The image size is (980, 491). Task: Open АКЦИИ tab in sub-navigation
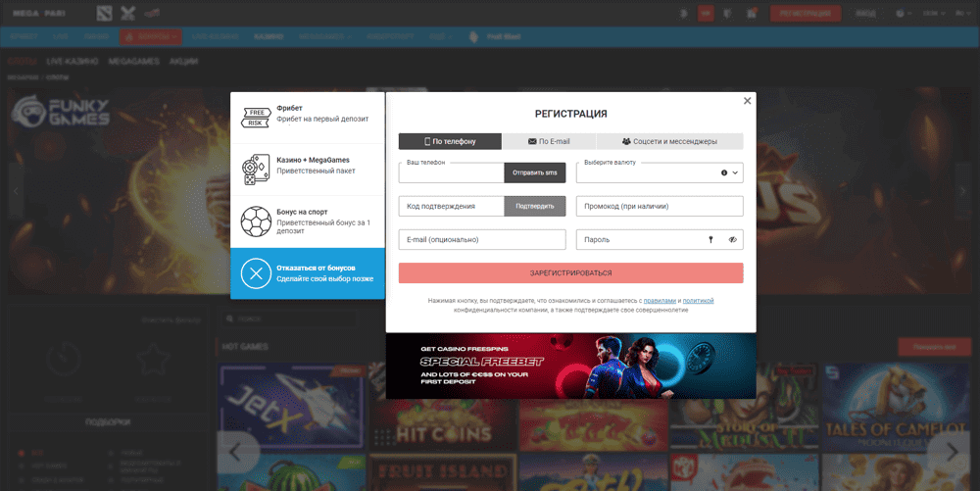(x=184, y=61)
